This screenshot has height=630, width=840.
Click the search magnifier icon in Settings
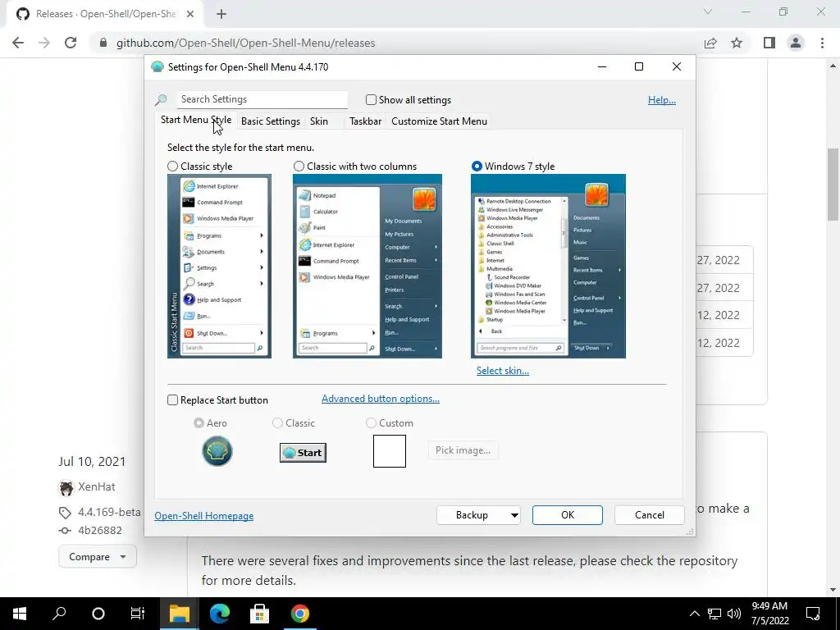pyautogui.click(x=161, y=99)
